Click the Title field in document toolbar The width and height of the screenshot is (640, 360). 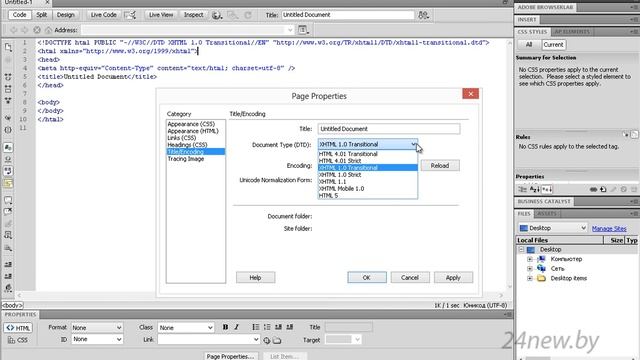click(x=348, y=15)
